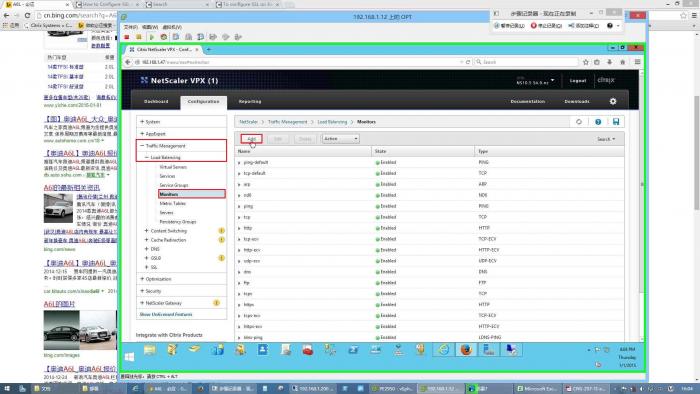This screenshot has height=394, width=700.
Task: Expand the ping-default monitor row arrow
Action: pyautogui.click(x=239, y=162)
